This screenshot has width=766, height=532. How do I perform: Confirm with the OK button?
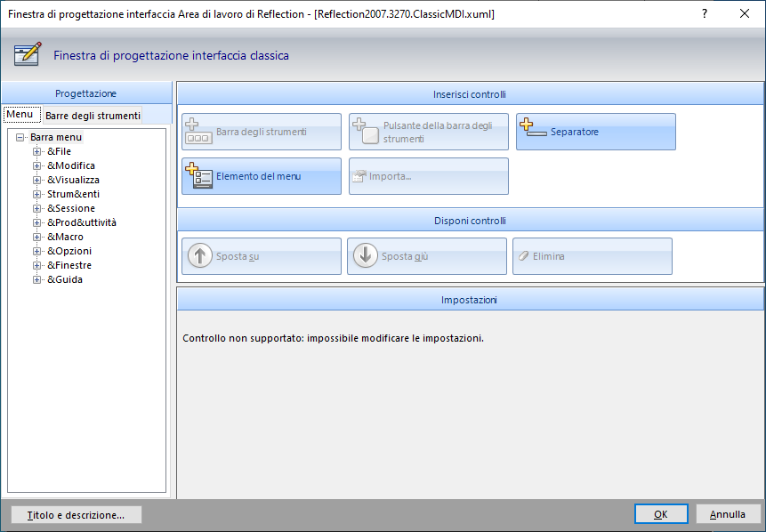(x=661, y=514)
